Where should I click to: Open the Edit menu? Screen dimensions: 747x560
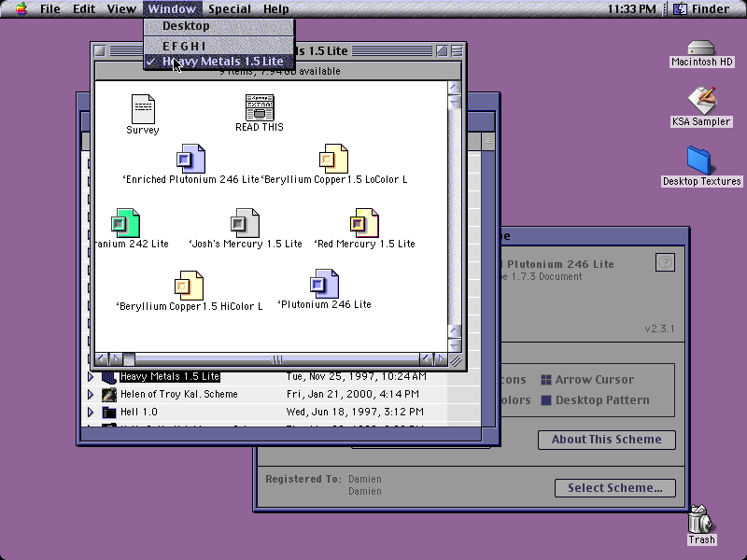click(x=84, y=8)
